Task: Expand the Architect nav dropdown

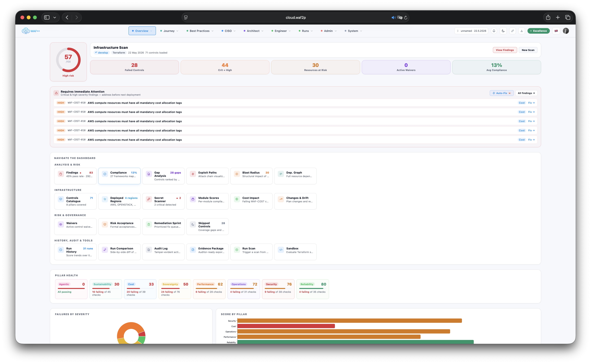Action: click(253, 31)
